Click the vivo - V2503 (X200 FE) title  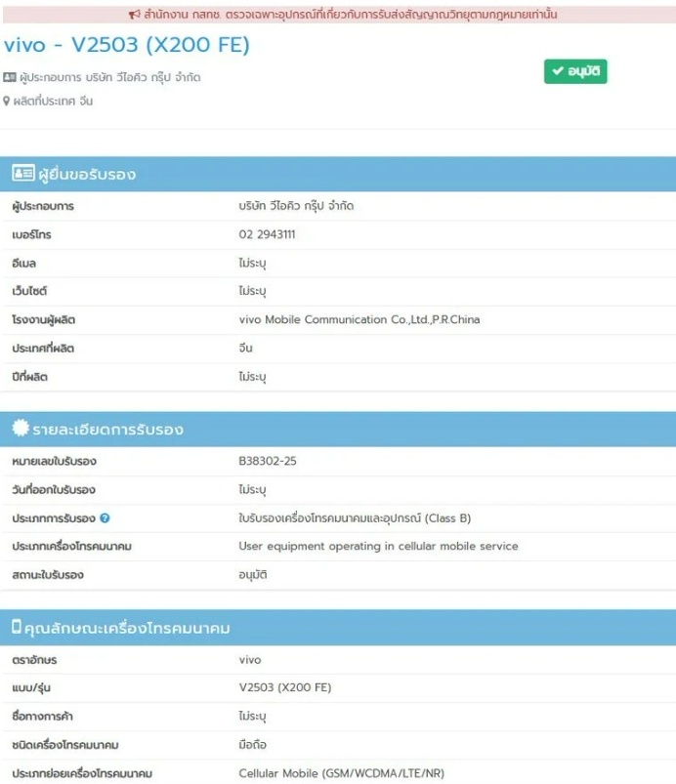[x=127, y=45]
